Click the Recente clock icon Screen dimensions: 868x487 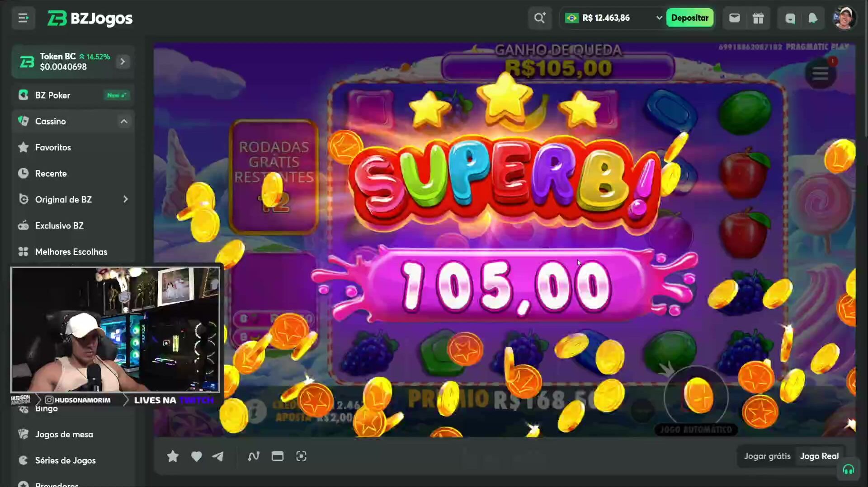(x=23, y=173)
